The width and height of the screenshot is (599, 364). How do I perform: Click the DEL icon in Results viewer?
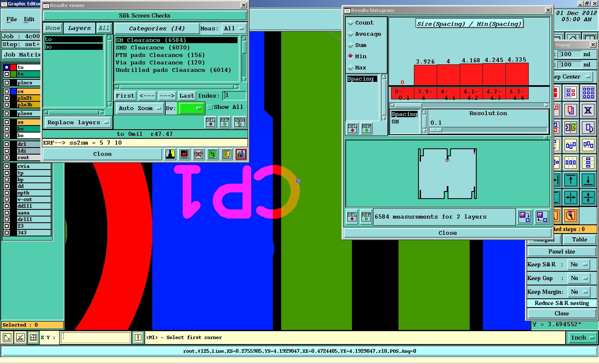(210, 122)
